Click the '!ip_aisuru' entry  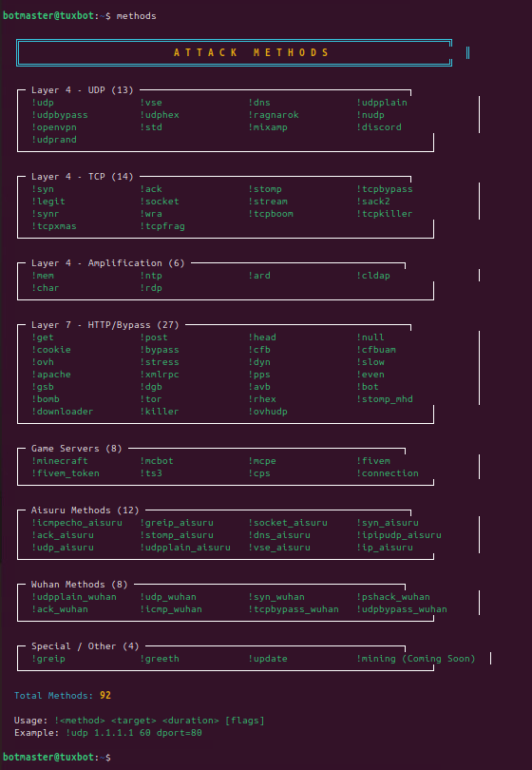pyautogui.click(x=385, y=547)
